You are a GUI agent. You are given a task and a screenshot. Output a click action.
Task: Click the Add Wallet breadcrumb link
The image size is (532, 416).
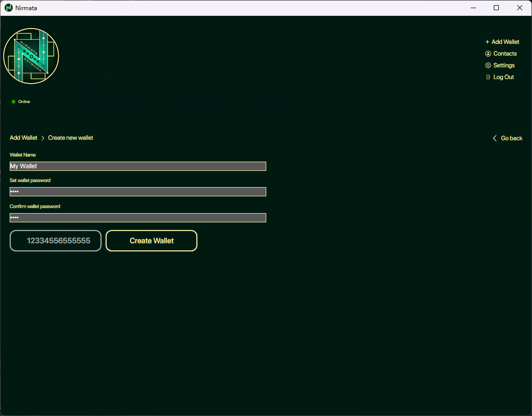pyautogui.click(x=23, y=138)
